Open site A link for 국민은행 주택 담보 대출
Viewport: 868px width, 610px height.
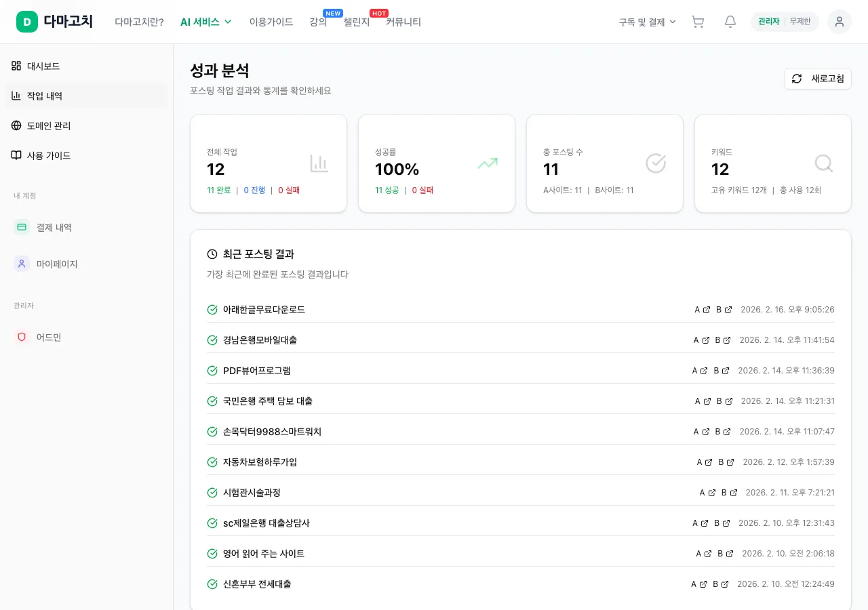[x=703, y=401]
